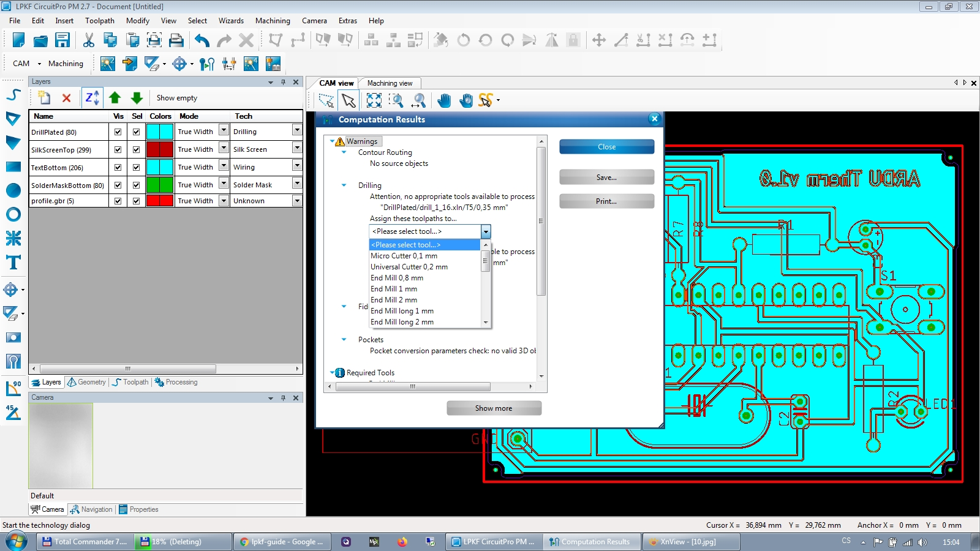Select Micro Cutter 0,1 mm from list
The height and width of the screenshot is (551, 980).
tap(425, 256)
